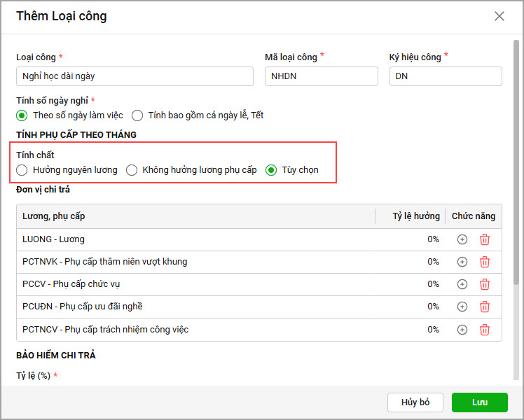524x420 pixels.
Task: Click the Hủy bỏ cancel button
Action: point(415,402)
